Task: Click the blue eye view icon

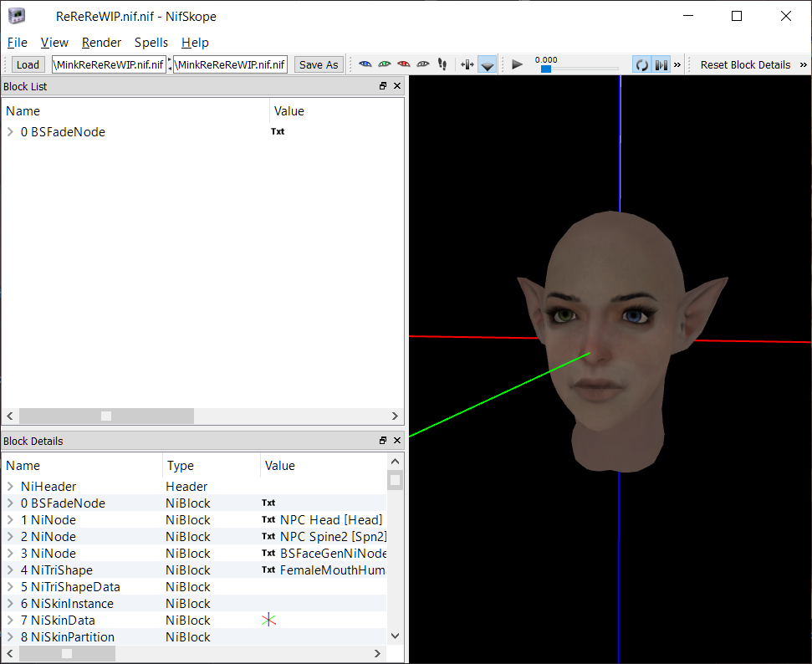Action: pos(365,64)
